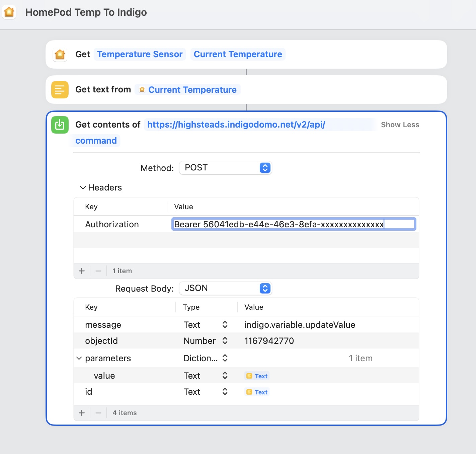Screen dimensions: 476x454
Task: Click the Home app icon beside the shortcut title
Action: click(9, 12)
